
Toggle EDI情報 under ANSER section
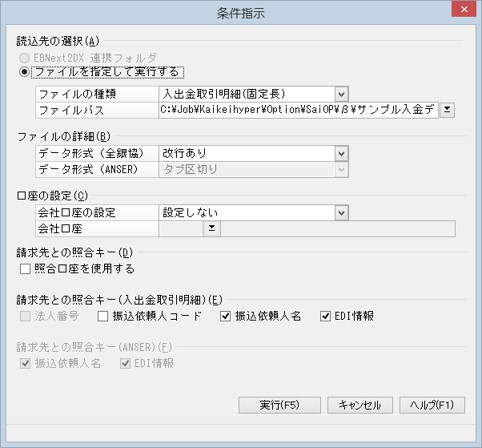125,363
